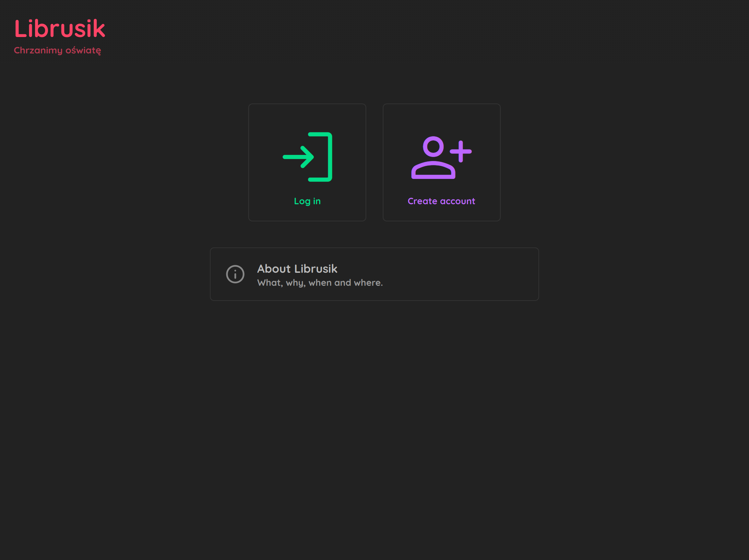Click the red Librusik logo title
The width and height of the screenshot is (749, 560).
tap(60, 29)
